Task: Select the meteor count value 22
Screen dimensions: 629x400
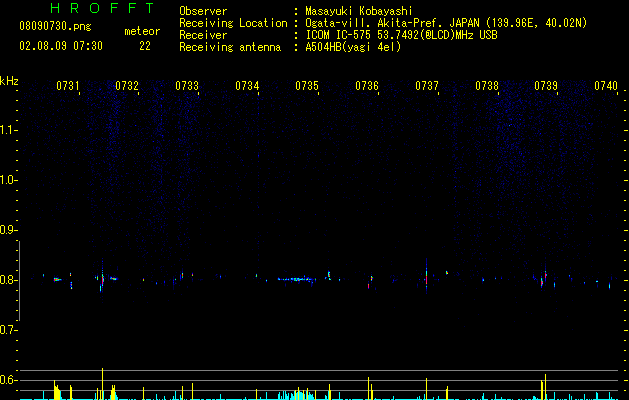Action: [145, 46]
